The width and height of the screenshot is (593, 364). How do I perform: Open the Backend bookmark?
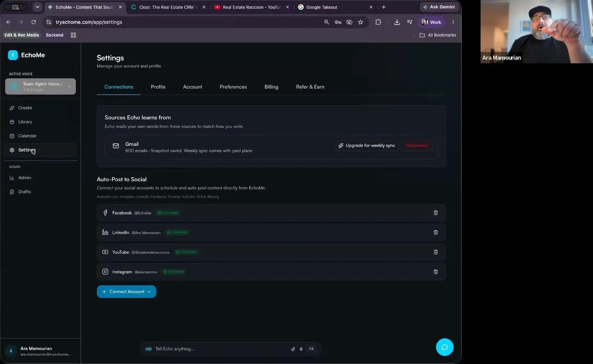(54, 35)
